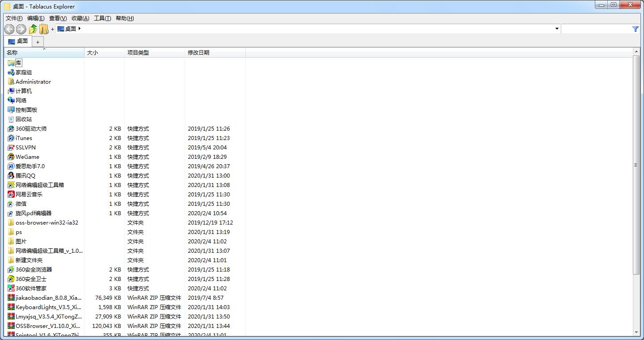Select the 微信 shortcut icon
Image resolution: width=644 pixels, height=340 pixels.
(11, 204)
